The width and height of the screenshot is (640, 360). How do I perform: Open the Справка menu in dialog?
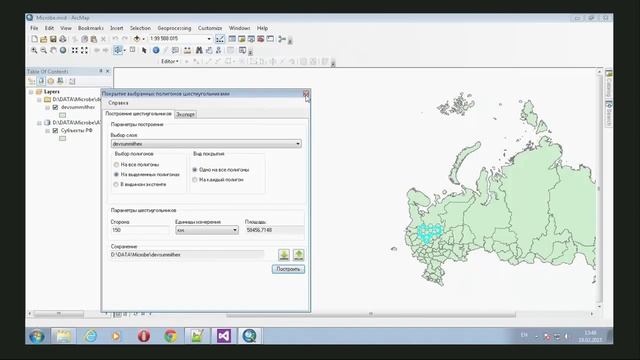(x=118, y=103)
